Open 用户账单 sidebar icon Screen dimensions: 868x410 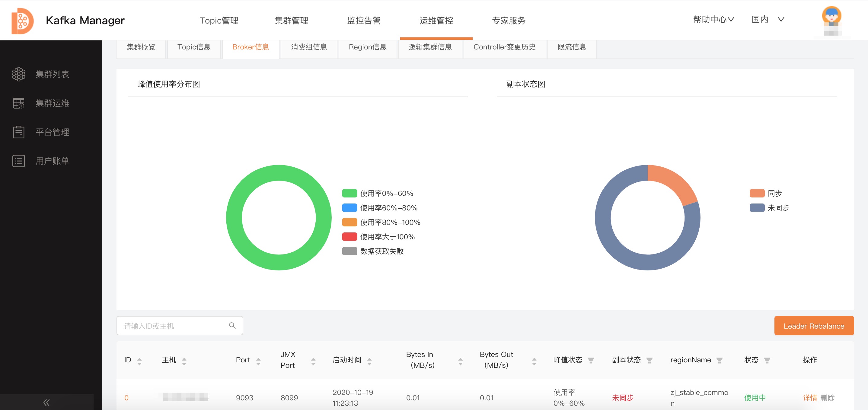pyautogui.click(x=18, y=161)
